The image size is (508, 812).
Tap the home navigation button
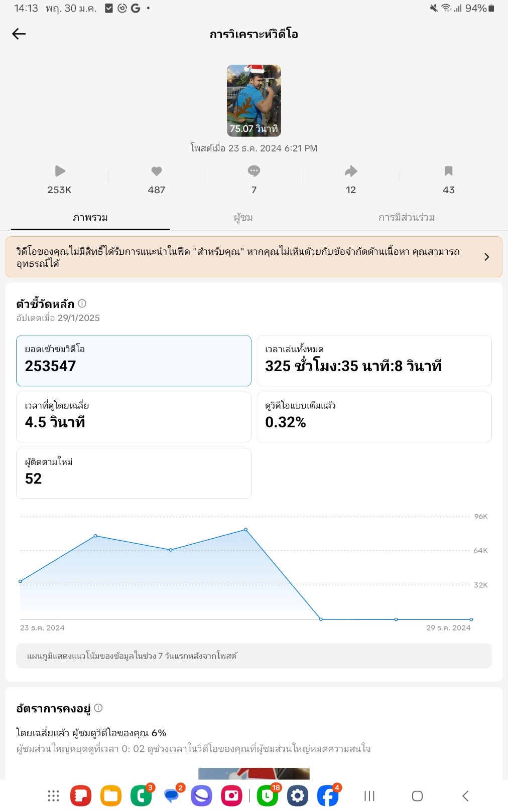pos(417,796)
